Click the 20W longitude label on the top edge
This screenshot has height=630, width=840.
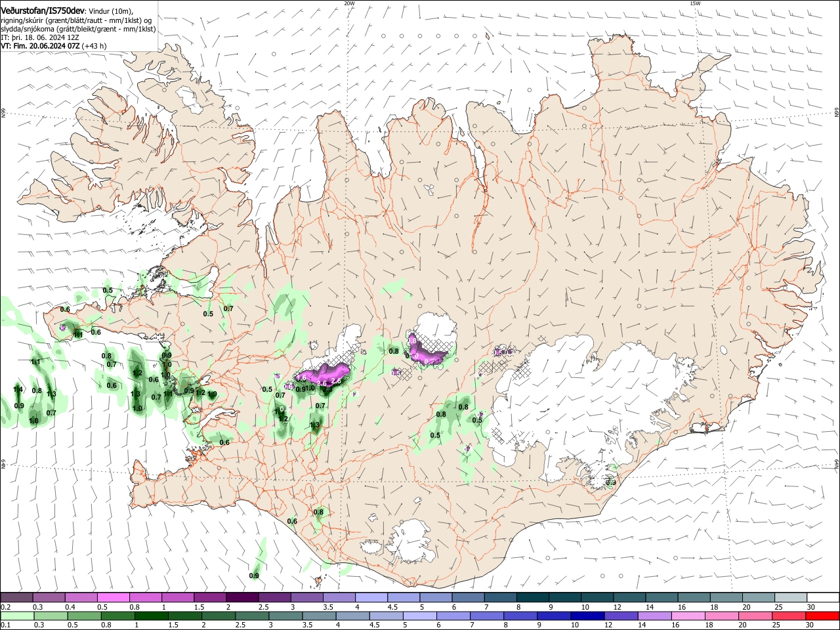pyautogui.click(x=348, y=3)
